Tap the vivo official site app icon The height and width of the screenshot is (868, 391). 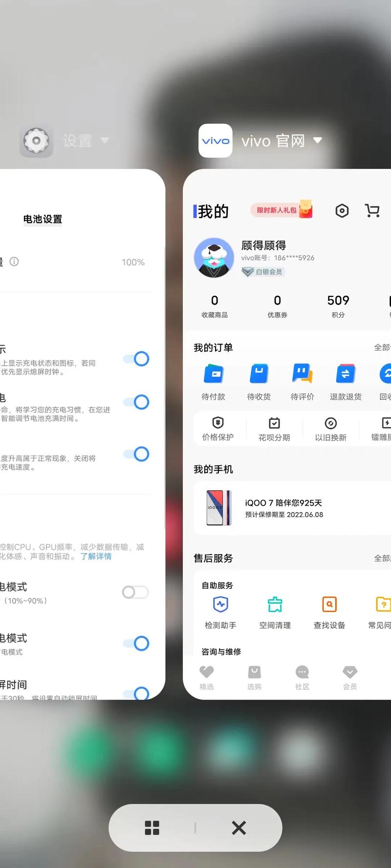point(216,141)
